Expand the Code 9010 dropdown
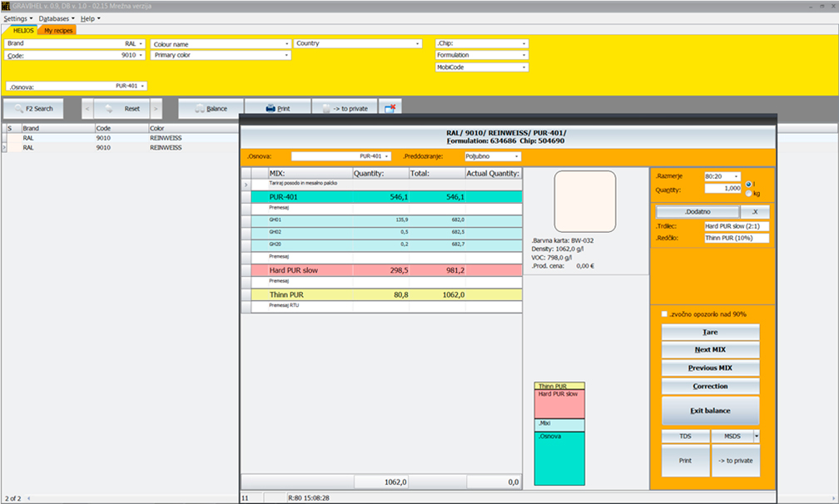The width and height of the screenshot is (839, 504). tap(141, 55)
